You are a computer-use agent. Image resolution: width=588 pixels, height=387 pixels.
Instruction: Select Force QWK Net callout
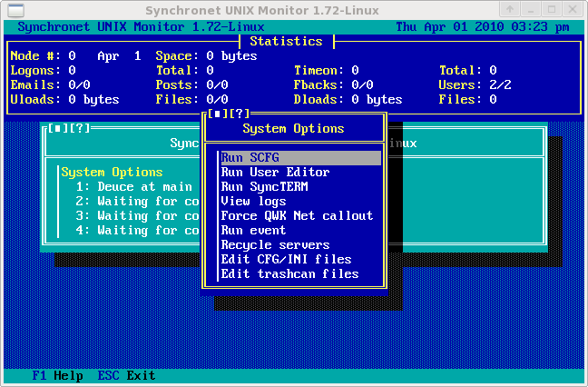coord(297,215)
